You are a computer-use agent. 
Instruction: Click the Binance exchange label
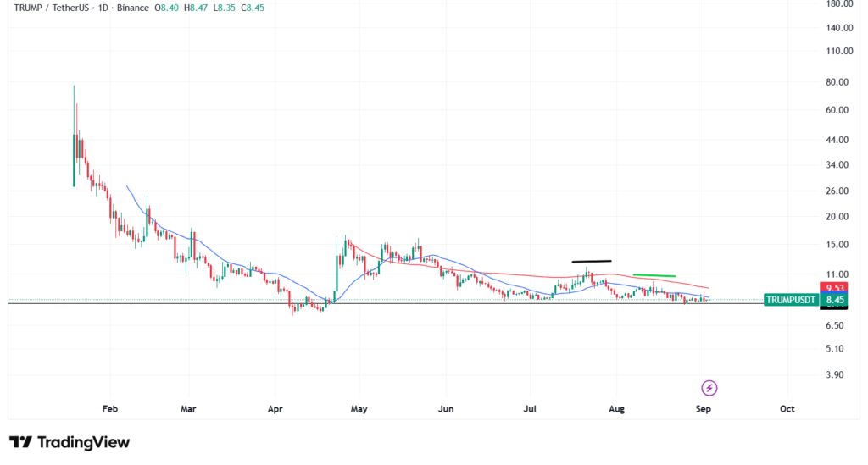pos(133,8)
